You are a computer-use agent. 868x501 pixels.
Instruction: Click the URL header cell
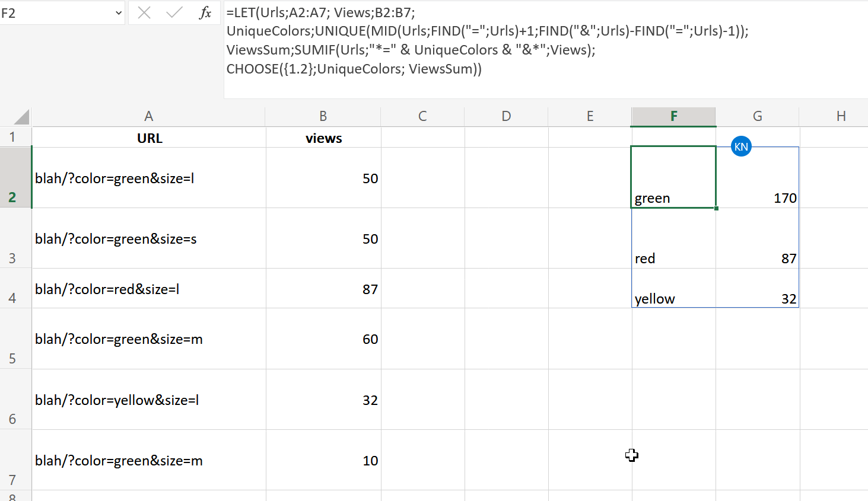(149, 138)
